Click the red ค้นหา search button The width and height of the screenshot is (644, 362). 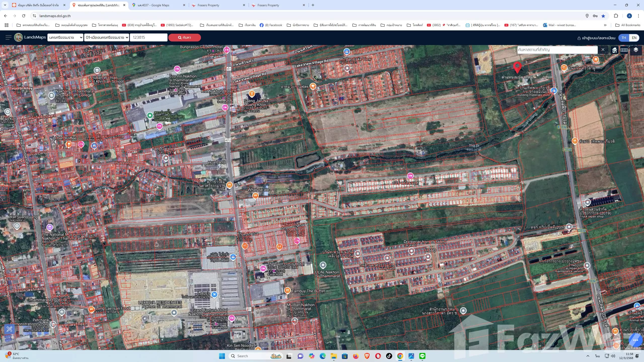point(184,37)
